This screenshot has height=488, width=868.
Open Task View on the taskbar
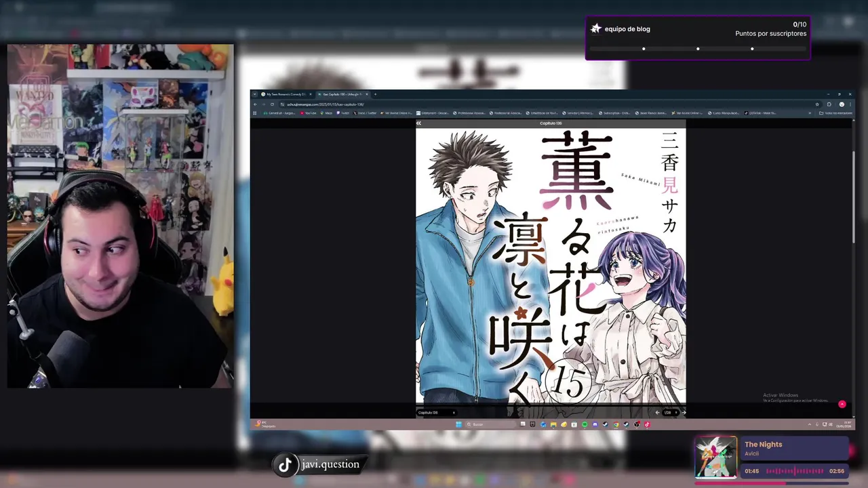(523, 424)
